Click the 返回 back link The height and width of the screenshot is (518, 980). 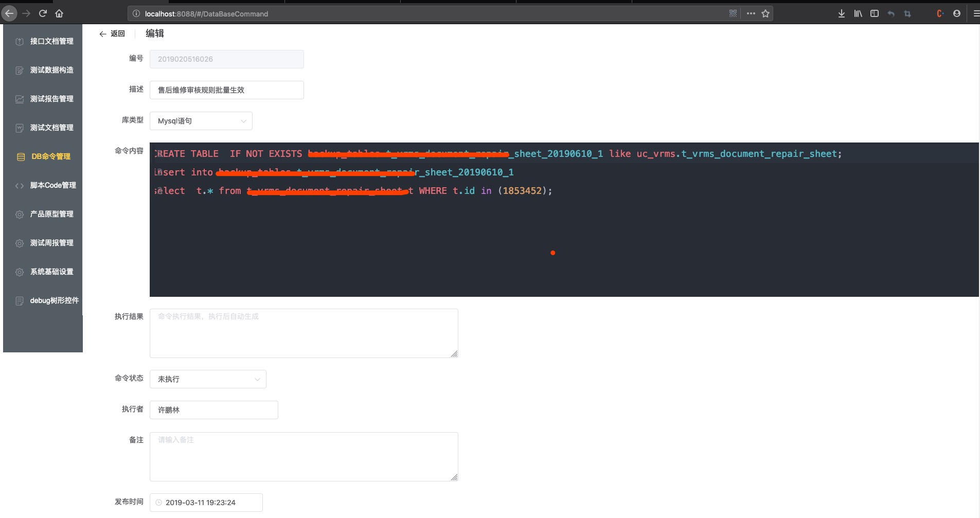click(112, 33)
